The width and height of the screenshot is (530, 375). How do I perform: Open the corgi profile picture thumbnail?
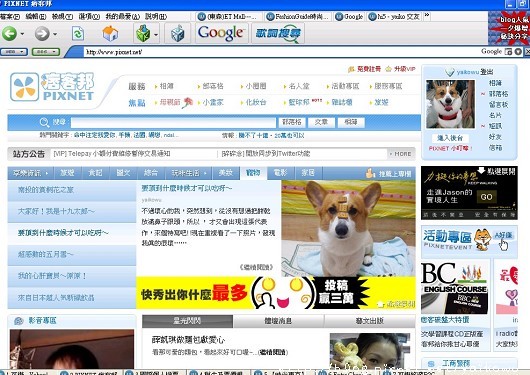click(x=450, y=104)
